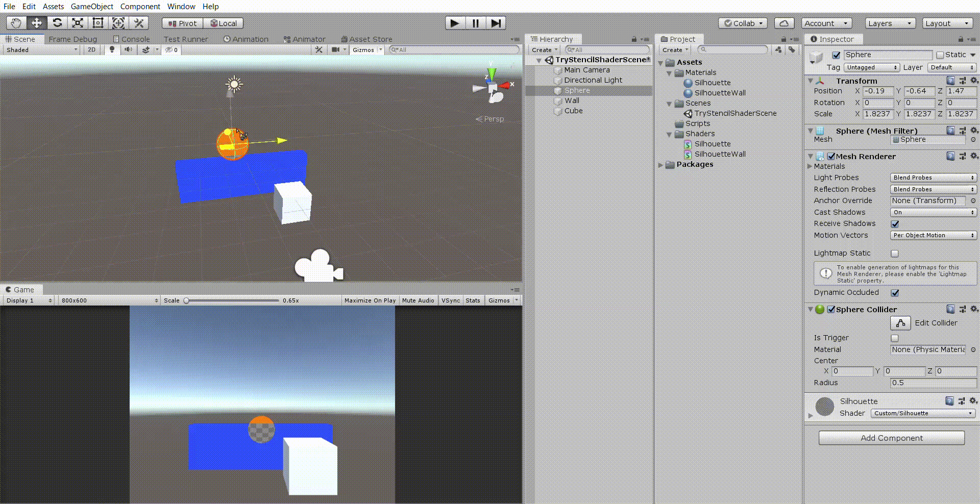Click Project search by type icon
980x504 pixels.
point(778,49)
